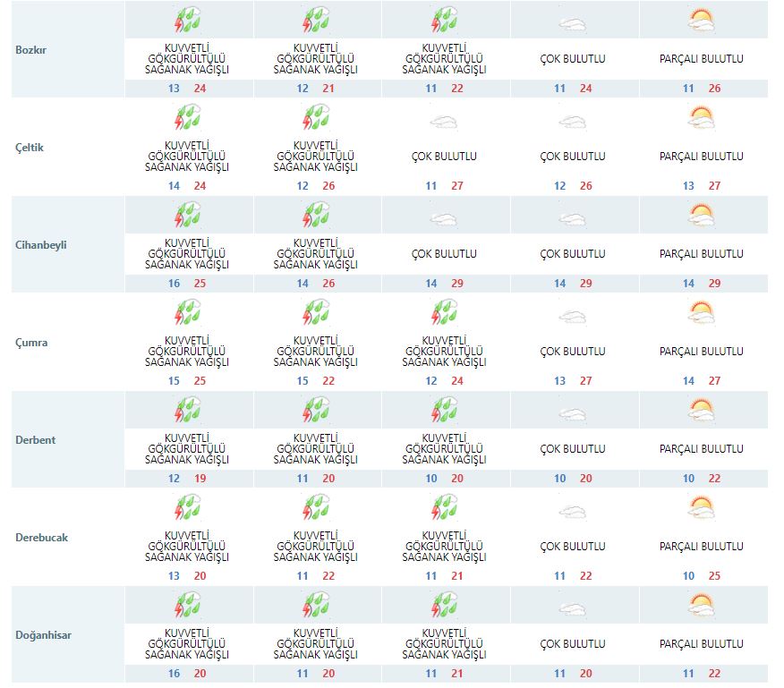Click Bozkır's first-column thunderstorm icon
784x688 pixels.
[x=188, y=20]
